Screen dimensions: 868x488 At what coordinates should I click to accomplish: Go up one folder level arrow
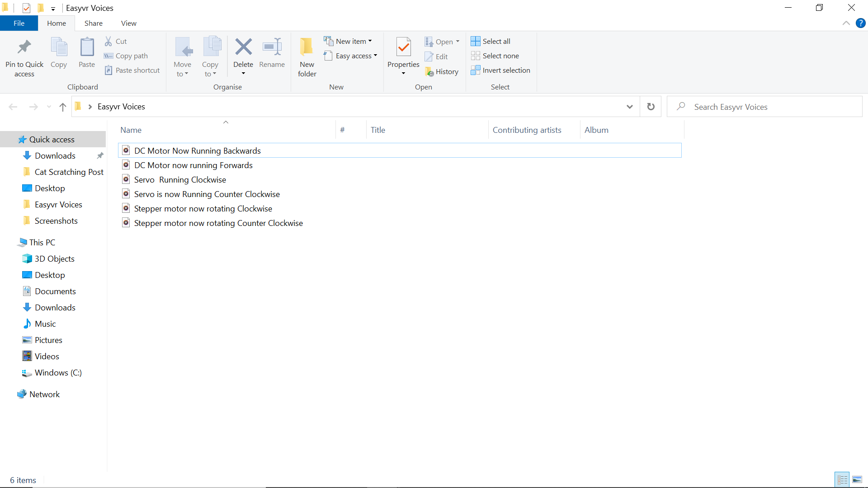pyautogui.click(x=63, y=107)
